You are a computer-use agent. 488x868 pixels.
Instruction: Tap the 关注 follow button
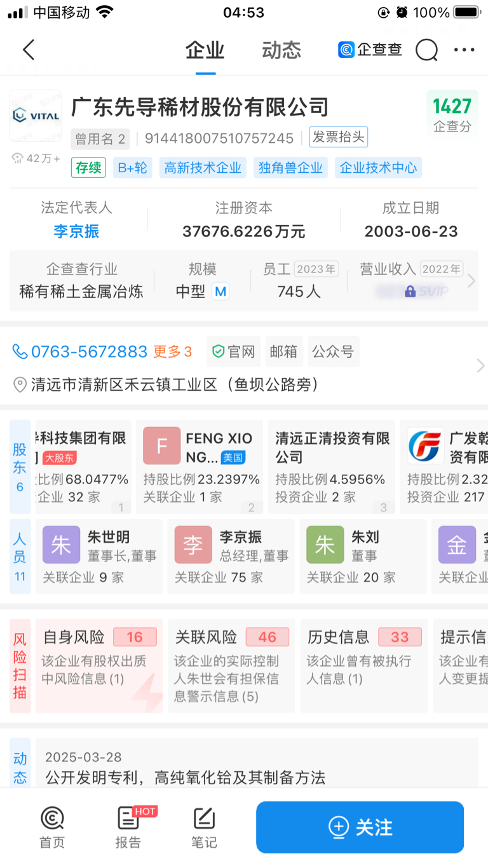pyautogui.click(x=360, y=827)
